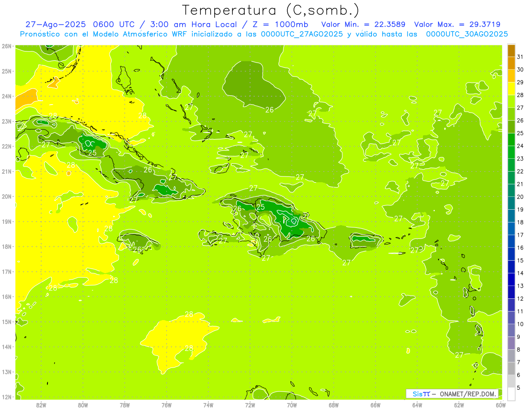Click the '76W' longitude axis label
Screen dimensions: 532x411
coord(167,405)
